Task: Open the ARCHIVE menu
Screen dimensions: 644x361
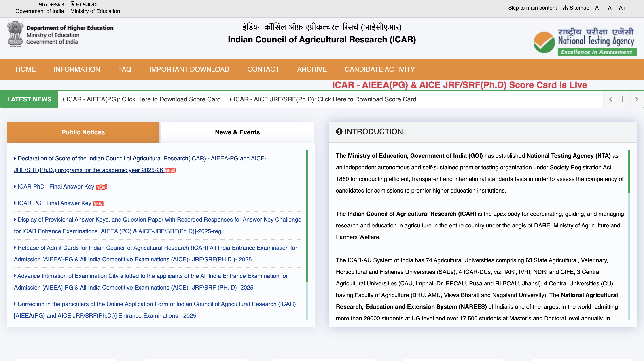Action: [x=312, y=69]
